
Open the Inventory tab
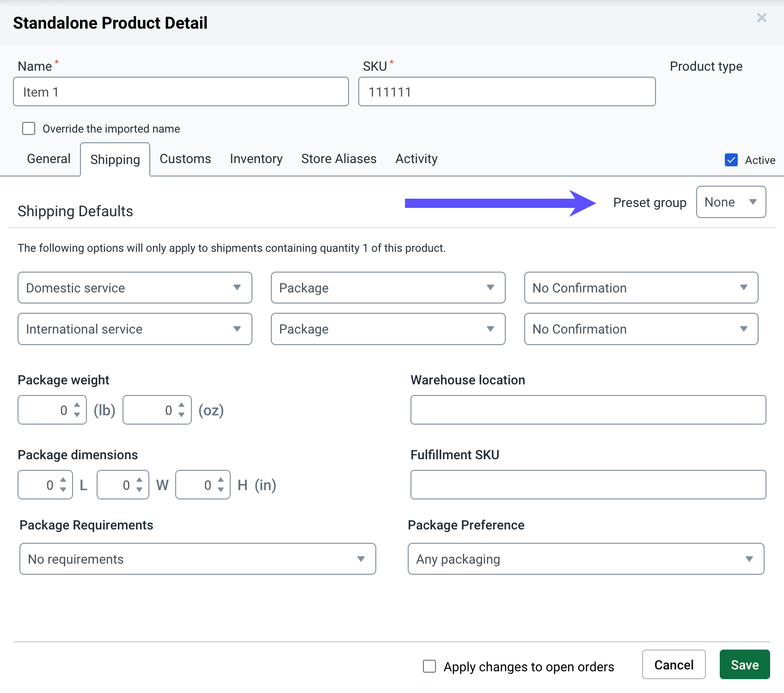256,159
